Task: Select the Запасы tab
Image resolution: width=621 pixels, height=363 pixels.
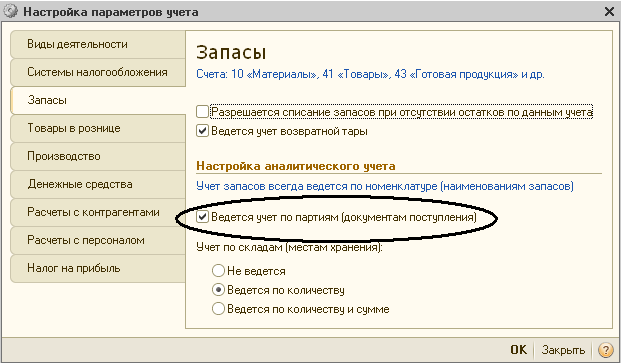Action: tap(98, 100)
